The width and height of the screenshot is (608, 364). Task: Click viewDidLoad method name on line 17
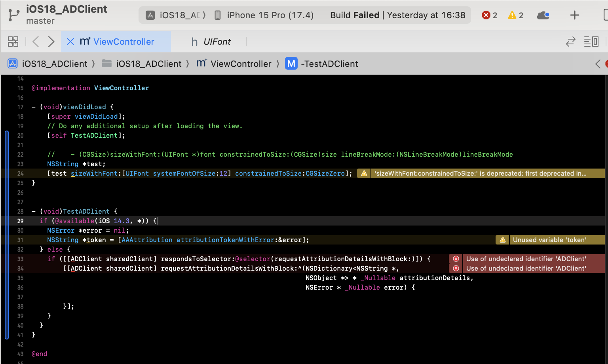84,107
